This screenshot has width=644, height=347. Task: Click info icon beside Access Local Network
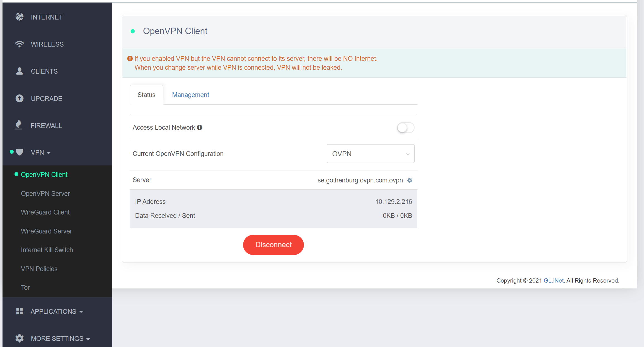[x=200, y=127]
